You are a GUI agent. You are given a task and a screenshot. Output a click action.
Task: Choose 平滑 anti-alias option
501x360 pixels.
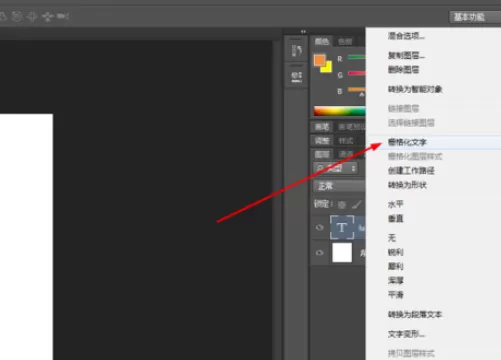(x=396, y=295)
